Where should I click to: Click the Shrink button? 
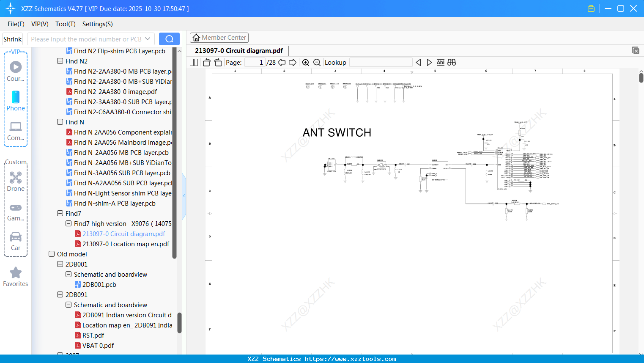pyautogui.click(x=12, y=38)
